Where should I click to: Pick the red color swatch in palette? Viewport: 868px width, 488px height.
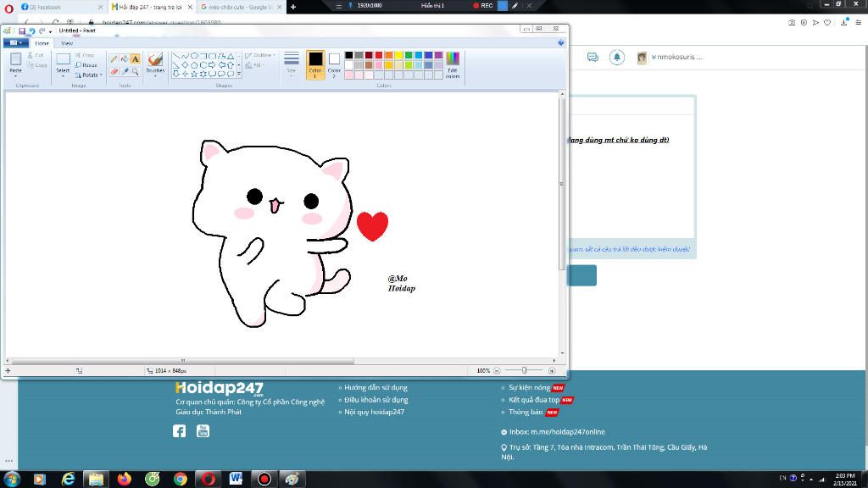coord(379,55)
